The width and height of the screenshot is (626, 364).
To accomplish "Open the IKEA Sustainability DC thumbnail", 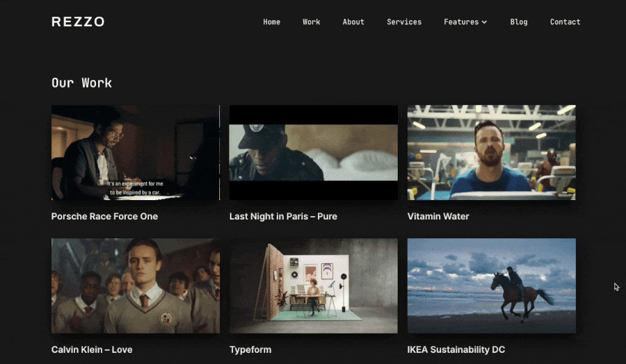I will point(492,286).
